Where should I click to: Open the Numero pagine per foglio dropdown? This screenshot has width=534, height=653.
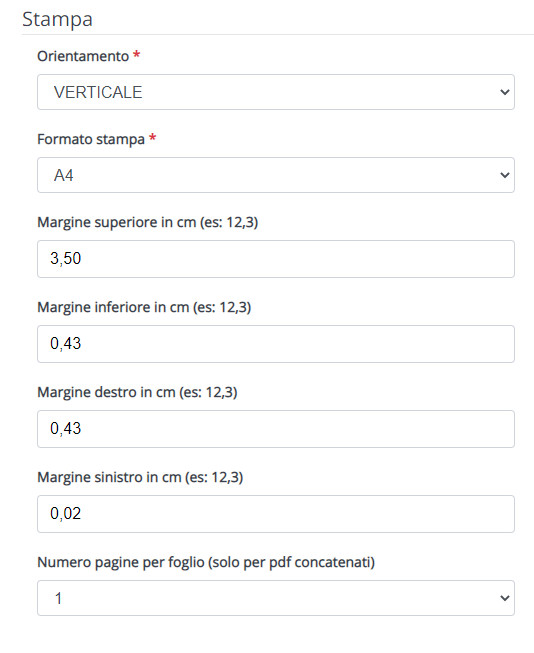click(276, 598)
